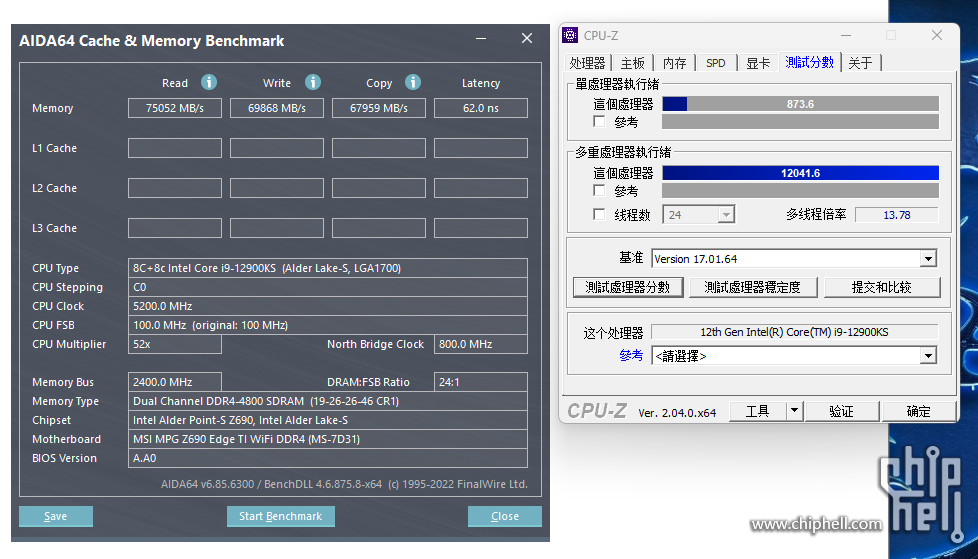Click the BIOS Version A.A0 value
This screenshot has width=978, height=559.
click(328, 458)
